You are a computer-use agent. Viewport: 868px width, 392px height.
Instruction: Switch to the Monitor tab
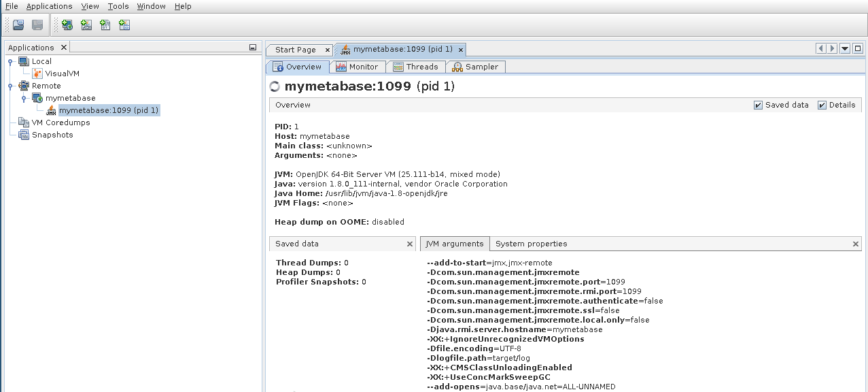tap(358, 67)
